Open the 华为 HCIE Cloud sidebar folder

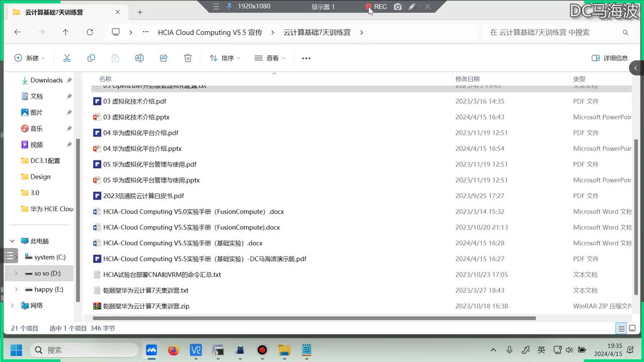pyautogui.click(x=48, y=209)
